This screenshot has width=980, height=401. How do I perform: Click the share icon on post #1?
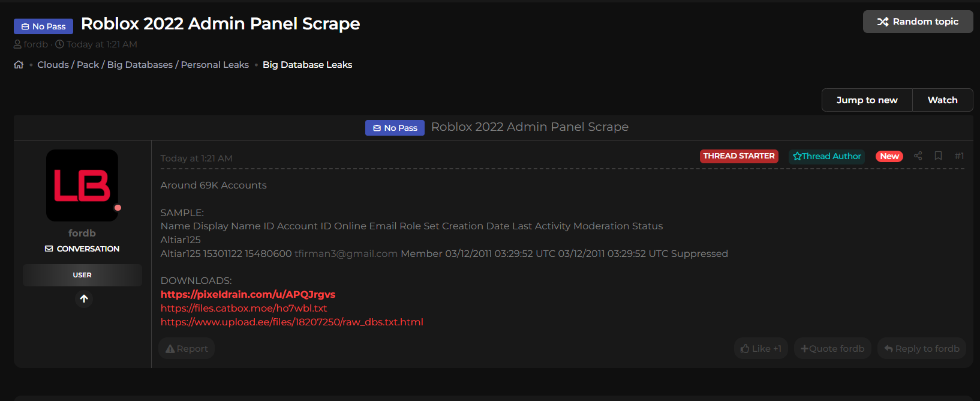(918, 156)
